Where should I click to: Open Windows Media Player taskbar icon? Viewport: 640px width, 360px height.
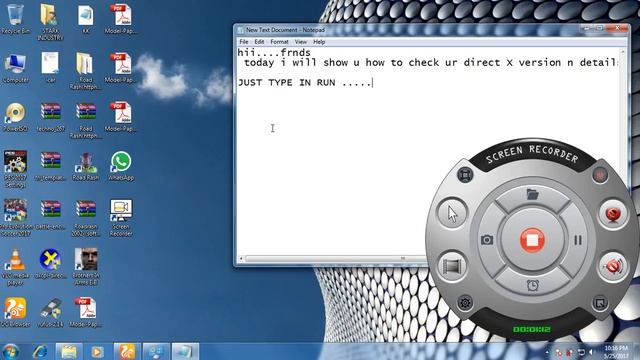coord(97,352)
